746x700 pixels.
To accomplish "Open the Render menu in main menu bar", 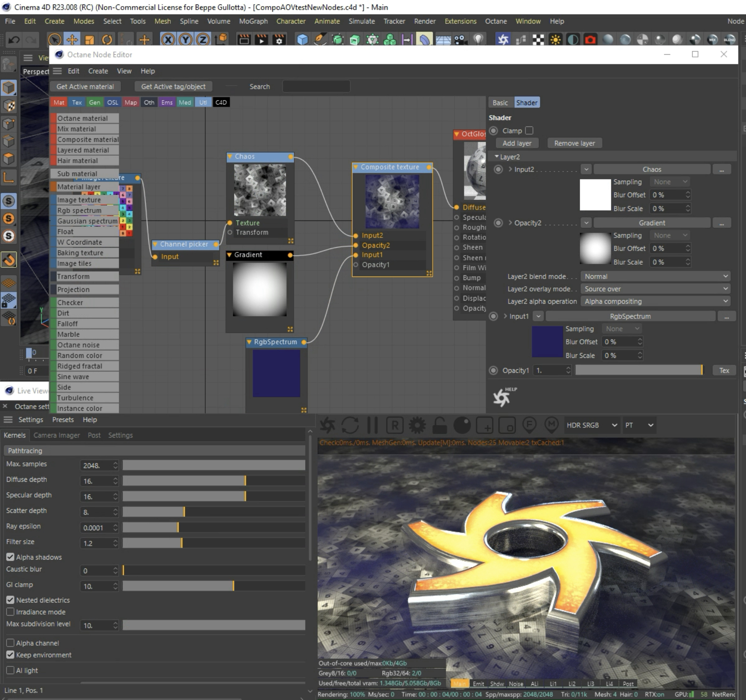I will point(425,21).
